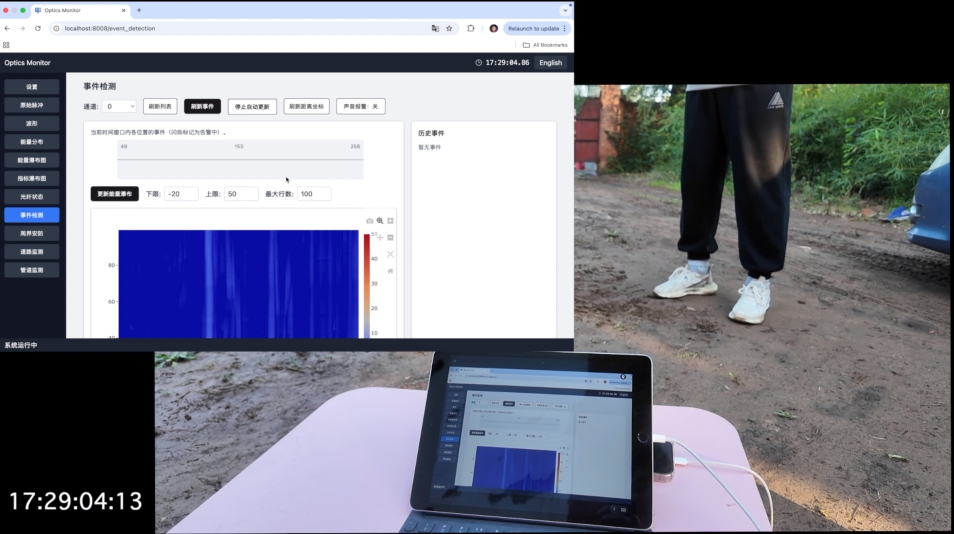This screenshot has width=954, height=534.
Task: Click the translate page icon in address bar
Action: pyautogui.click(x=435, y=28)
